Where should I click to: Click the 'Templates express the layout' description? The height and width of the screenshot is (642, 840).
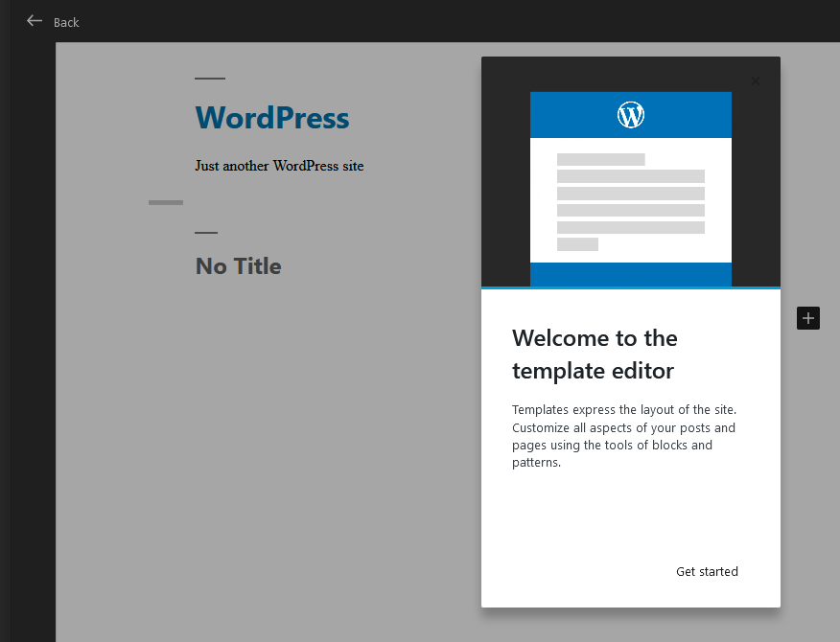624,436
